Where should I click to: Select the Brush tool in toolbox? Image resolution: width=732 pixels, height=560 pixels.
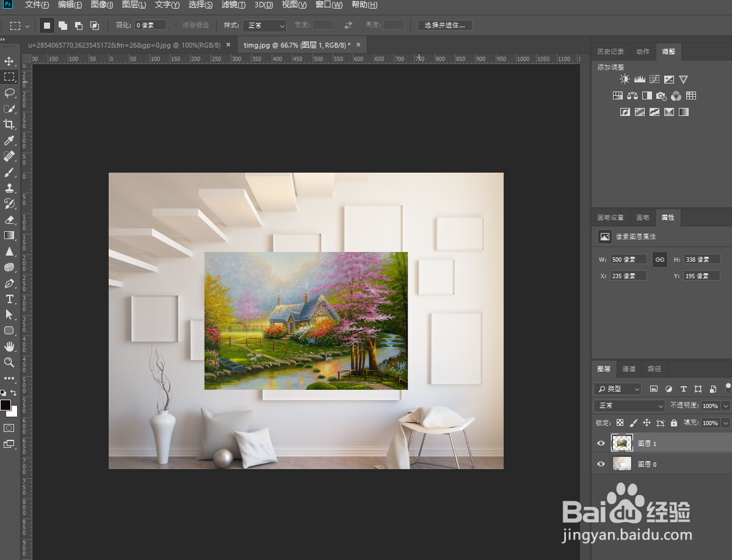pos(9,172)
